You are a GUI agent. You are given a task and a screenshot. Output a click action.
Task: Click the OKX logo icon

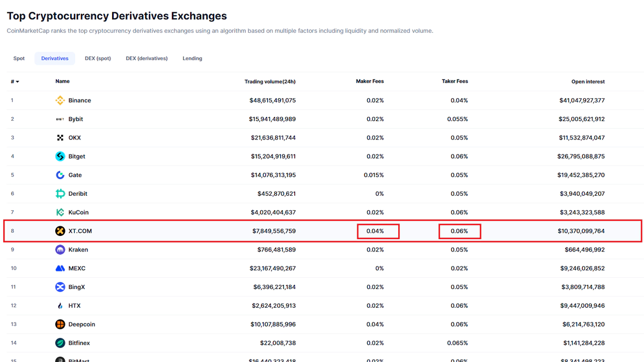point(60,138)
